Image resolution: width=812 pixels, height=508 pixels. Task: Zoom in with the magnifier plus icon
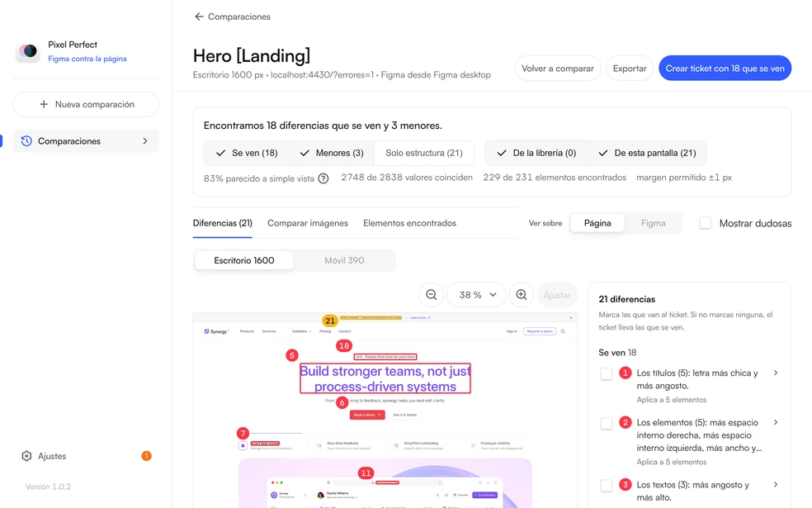[x=522, y=295]
